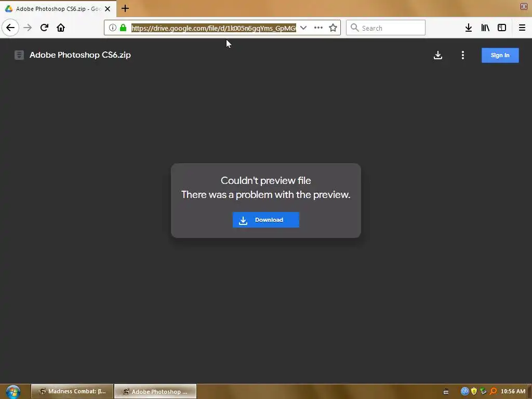
Task: Click the Sign in button
Action: click(500, 55)
